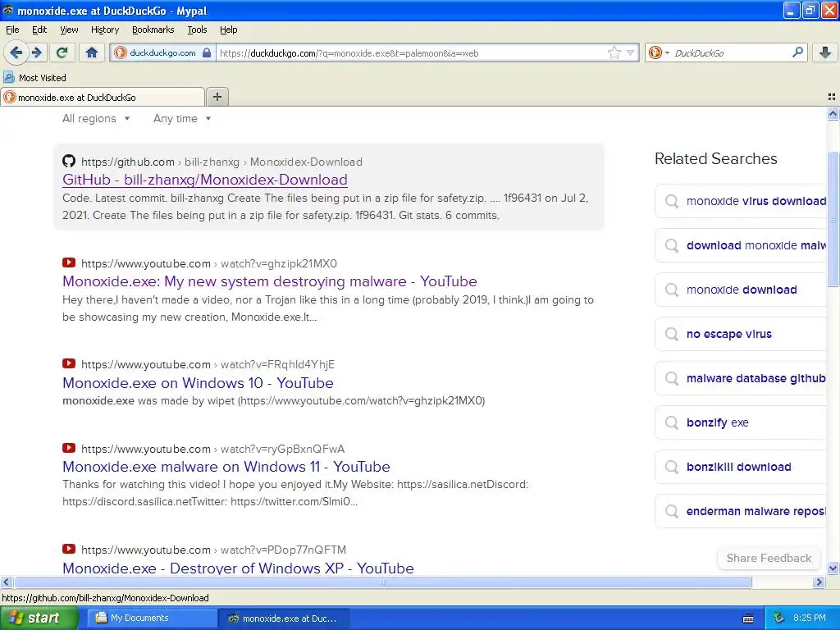Click the vertical scrollbar down arrow
The width and height of the screenshot is (840, 630).
coord(833,568)
